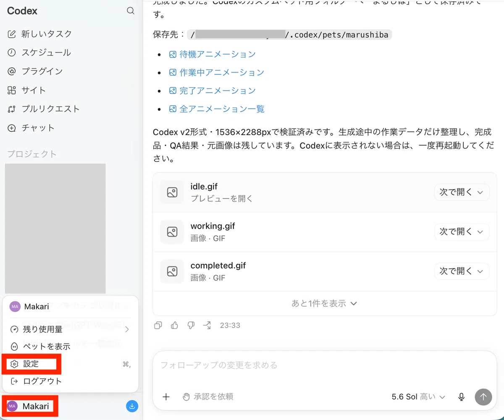Open the 待機アニメーション link

[x=212, y=54]
